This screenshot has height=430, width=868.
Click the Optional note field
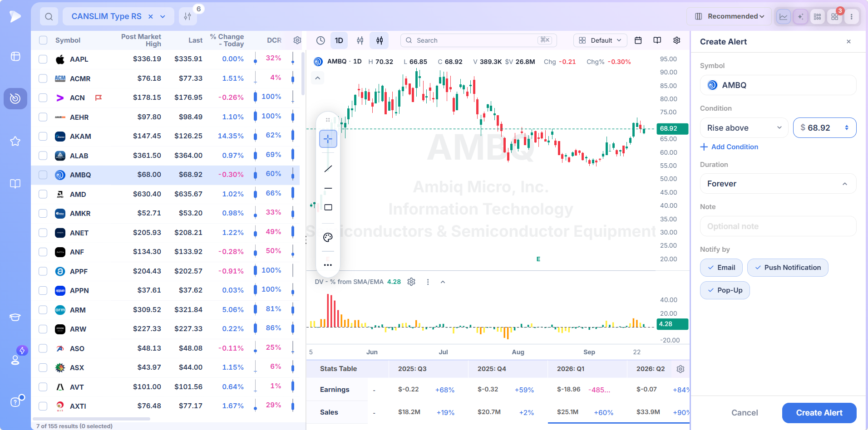[x=778, y=226]
